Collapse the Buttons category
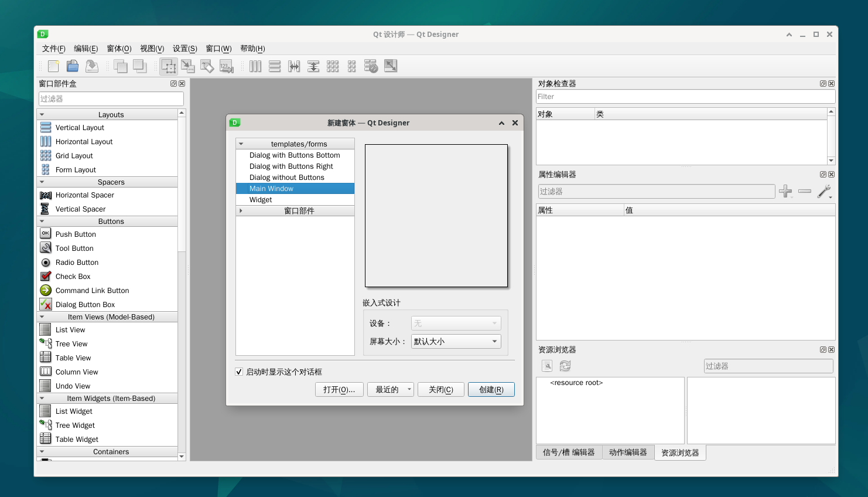This screenshot has width=868, height=497. [42, 222]
